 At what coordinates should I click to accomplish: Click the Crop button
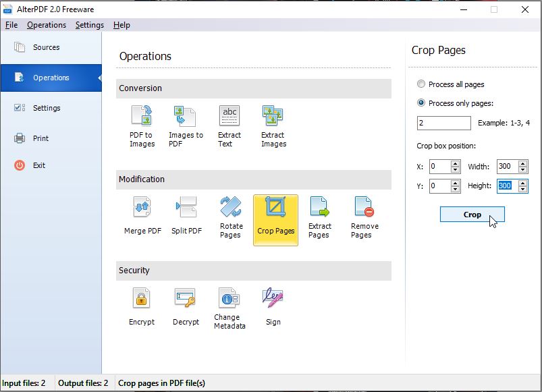tap(472, 215)
